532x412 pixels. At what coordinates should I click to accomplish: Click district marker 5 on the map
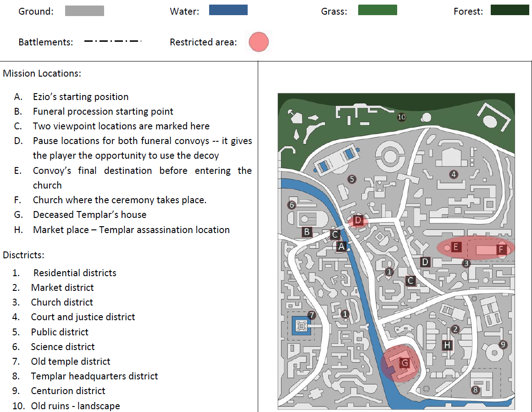[x=352, y=179]
